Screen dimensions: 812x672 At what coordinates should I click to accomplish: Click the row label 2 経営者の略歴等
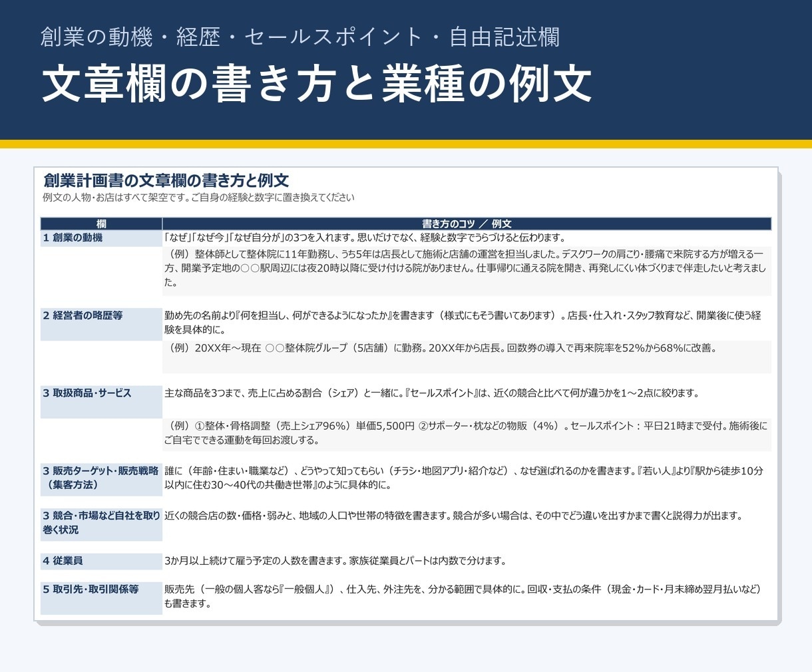[x=101, y=324]
